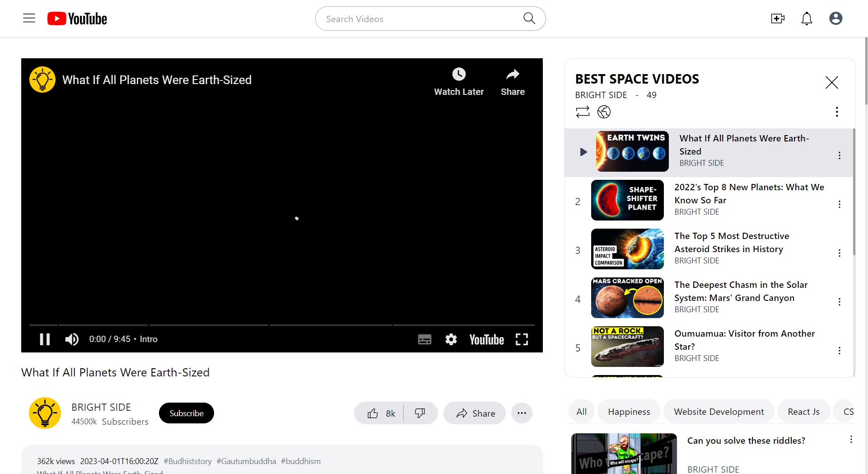The image size is (868, 474).
Task: Select the All filter chip
Action: 582,412
